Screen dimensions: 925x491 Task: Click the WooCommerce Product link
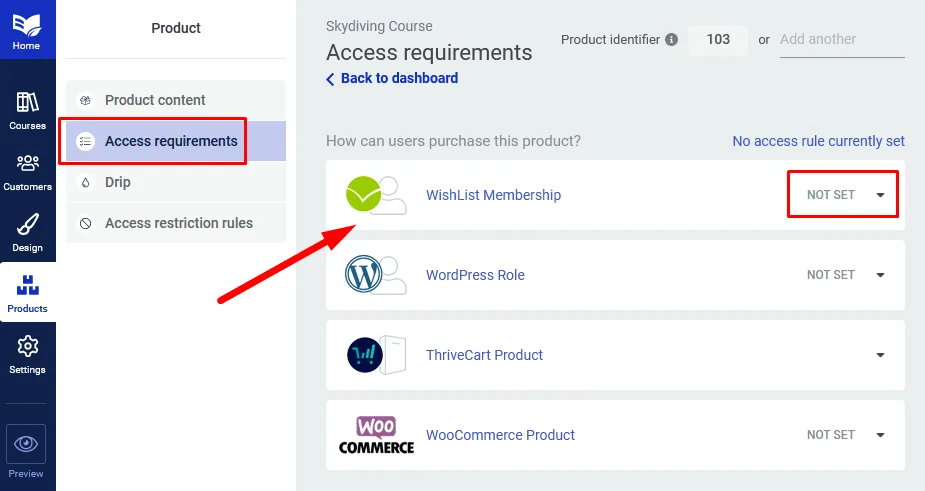[500, 435]
